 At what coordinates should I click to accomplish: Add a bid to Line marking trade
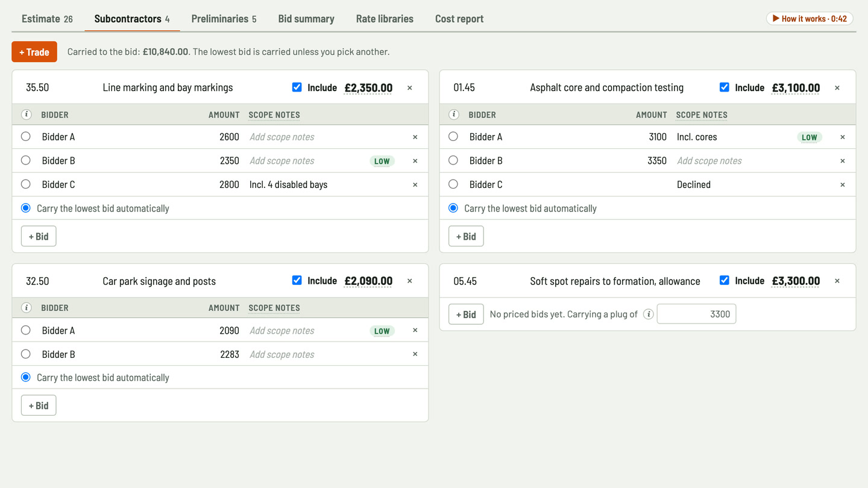pos(39,236)
